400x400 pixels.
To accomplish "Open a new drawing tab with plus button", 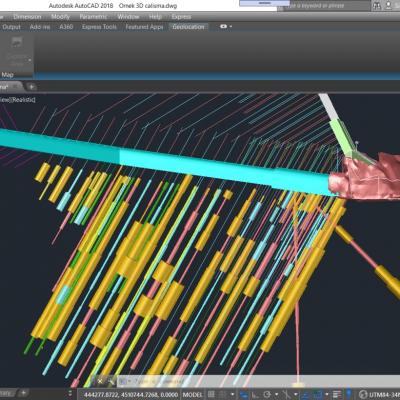I will (31, 87).
